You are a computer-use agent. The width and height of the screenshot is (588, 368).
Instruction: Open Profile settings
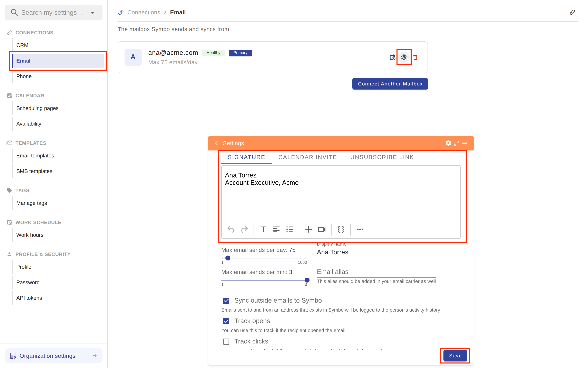(58, 267)
